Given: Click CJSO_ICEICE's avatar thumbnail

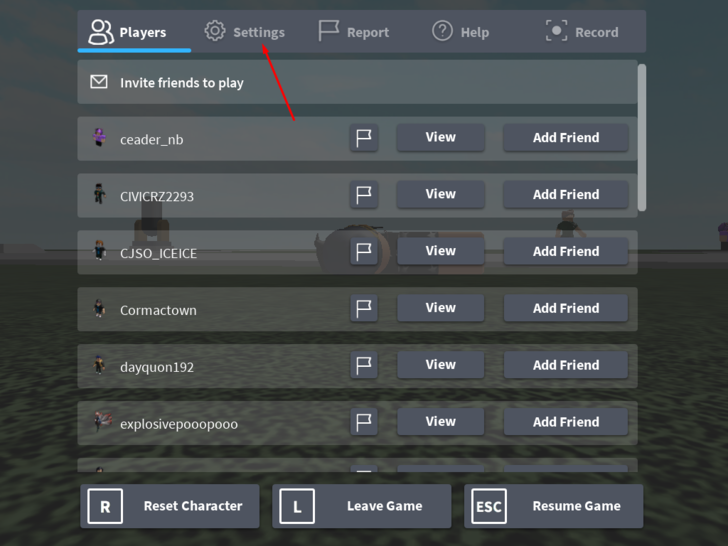Looking at the screenshot, I should [x=99, y=251].
